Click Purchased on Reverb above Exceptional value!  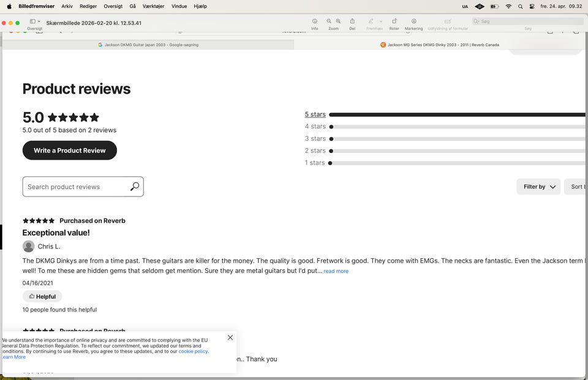(92, 221)
